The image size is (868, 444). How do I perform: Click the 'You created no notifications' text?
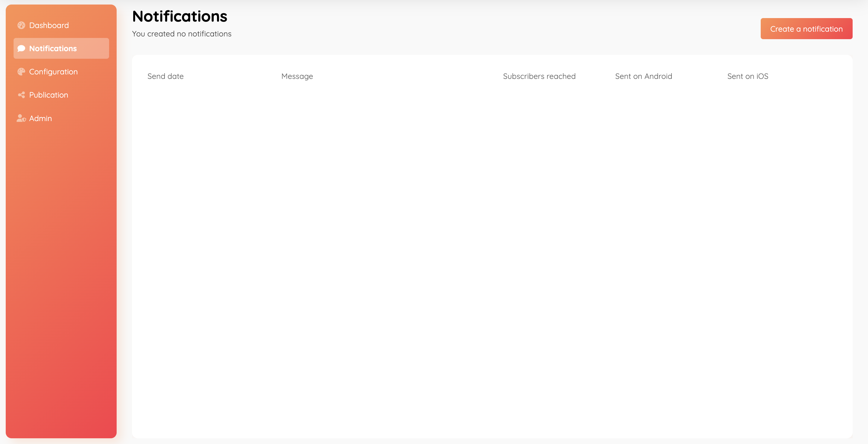tap(182, 34)
